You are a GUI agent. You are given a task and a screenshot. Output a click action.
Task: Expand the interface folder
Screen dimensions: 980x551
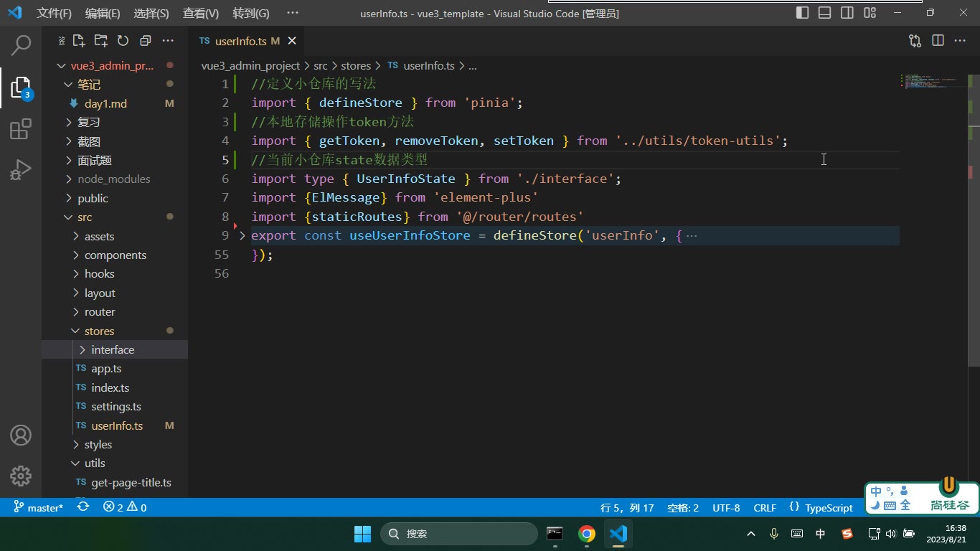point(114,349)
